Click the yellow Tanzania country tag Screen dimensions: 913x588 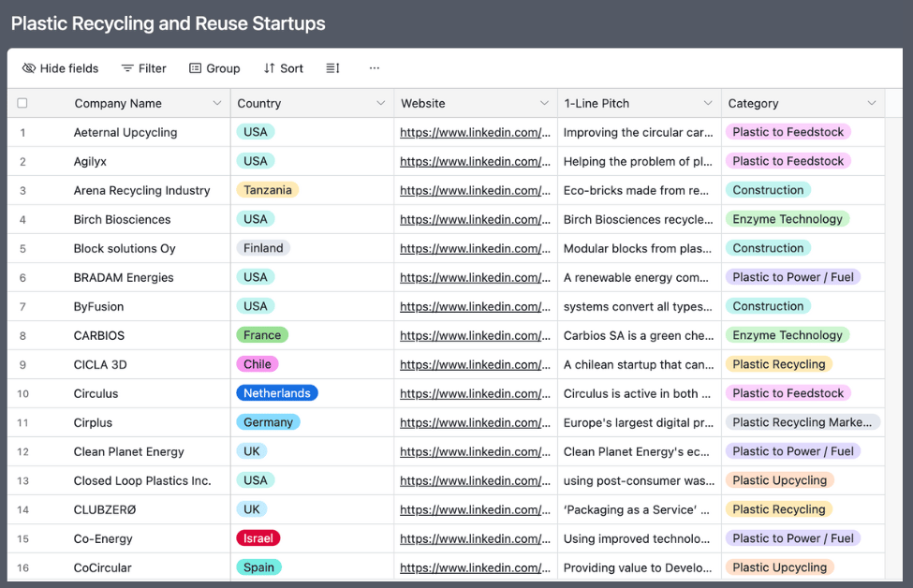click(268, 190)
